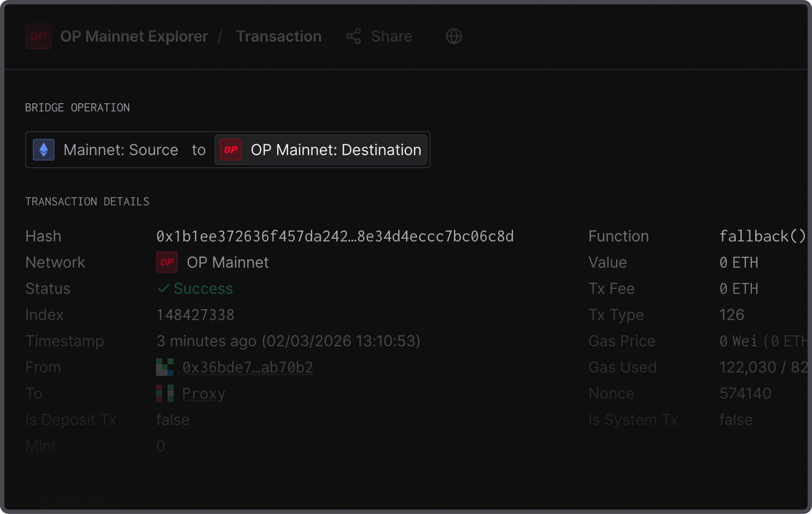Click the OP icon in the Network row
This screenshot has width=812, height=514.
click(167, 262)
